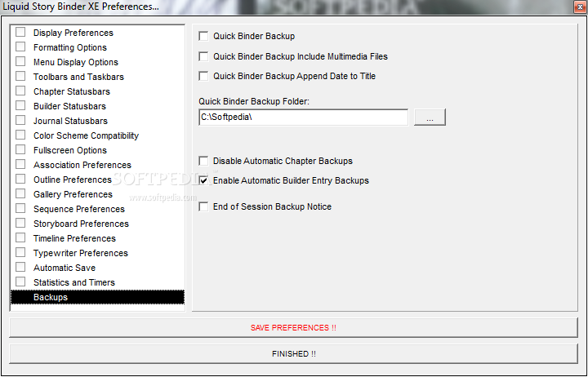Viewport: 588px width, 377px height.
Task: Click SAVE PREFERENCES !! button
Action: [x=293, y=328]
